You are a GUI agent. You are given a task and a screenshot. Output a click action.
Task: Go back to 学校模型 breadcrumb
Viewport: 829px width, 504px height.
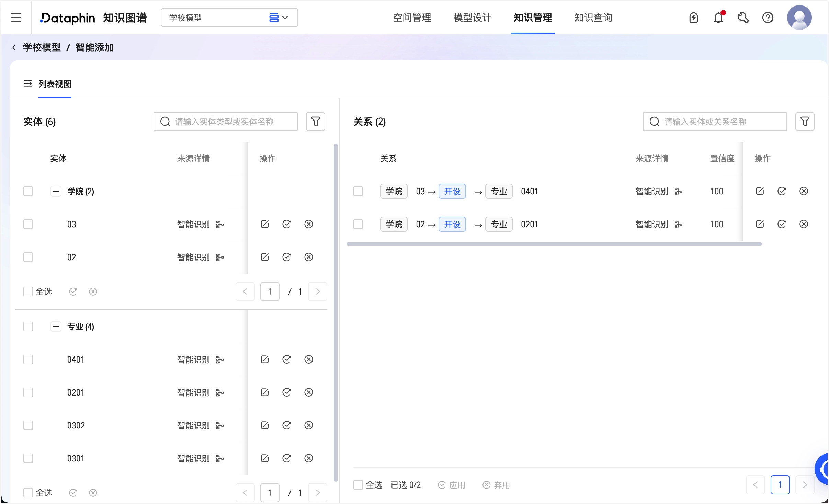(x=42, y=47)
